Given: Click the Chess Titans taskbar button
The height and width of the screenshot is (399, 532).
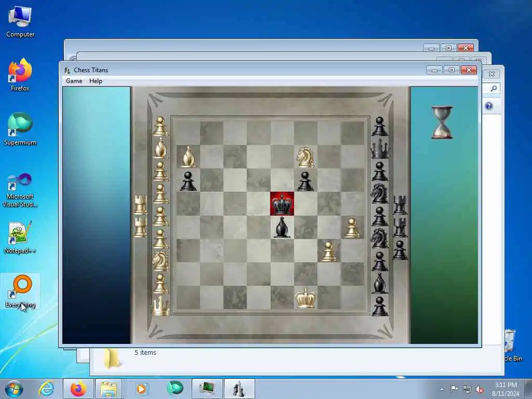Looking at the screenshot, I should (239, 389).
